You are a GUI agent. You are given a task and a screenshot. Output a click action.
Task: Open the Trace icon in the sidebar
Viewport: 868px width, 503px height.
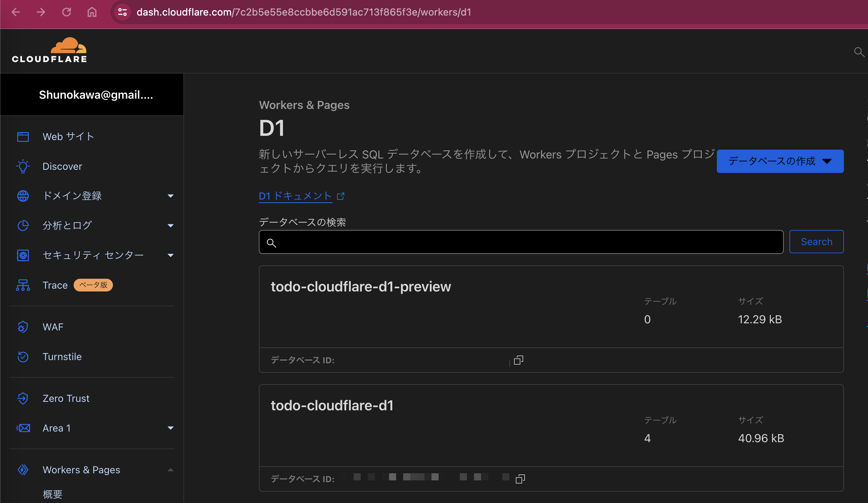[x=23, y=285]
